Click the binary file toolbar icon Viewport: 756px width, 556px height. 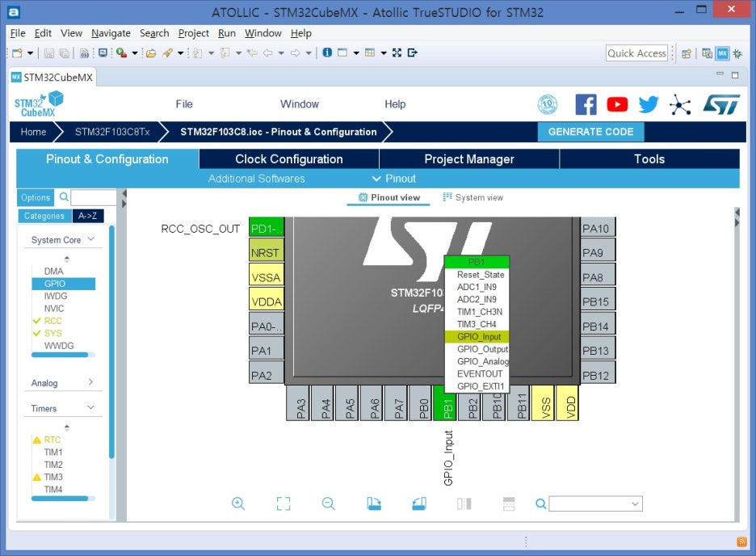(84, 53)
